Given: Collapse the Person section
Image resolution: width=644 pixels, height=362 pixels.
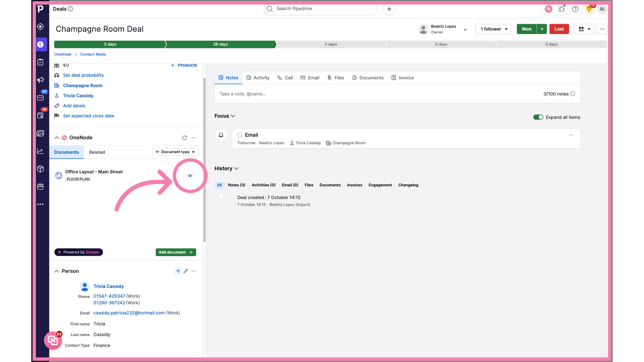Looking at the screenshot, I should coord(57,271).
